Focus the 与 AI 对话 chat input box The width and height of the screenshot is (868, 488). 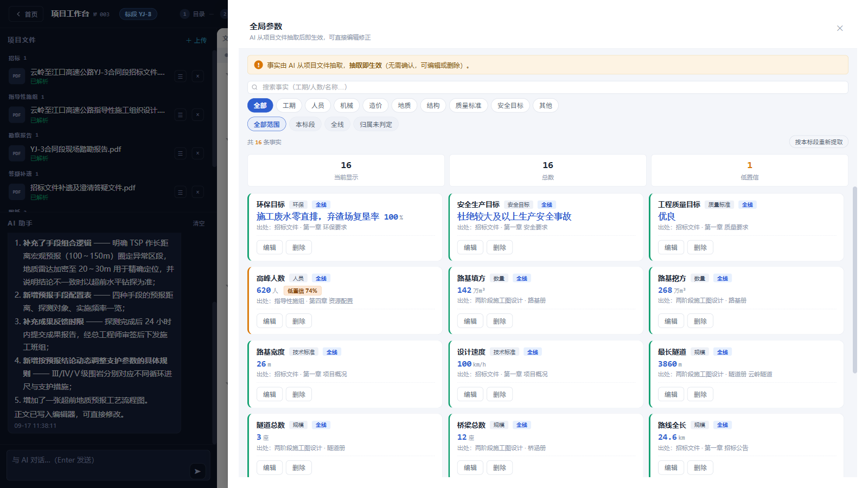point(108,465)
